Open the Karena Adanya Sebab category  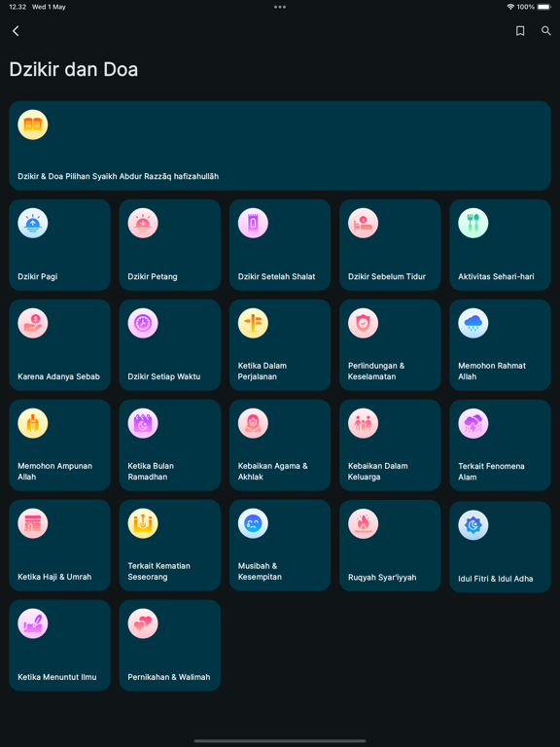[x=59, y=345]
